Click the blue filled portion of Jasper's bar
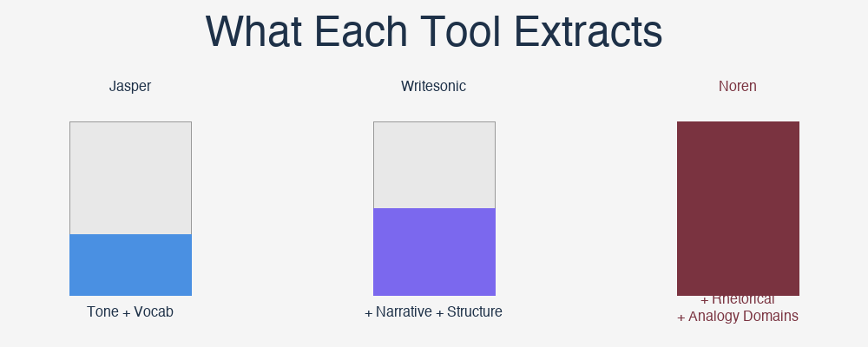868x347 pixels. (130, 265)
